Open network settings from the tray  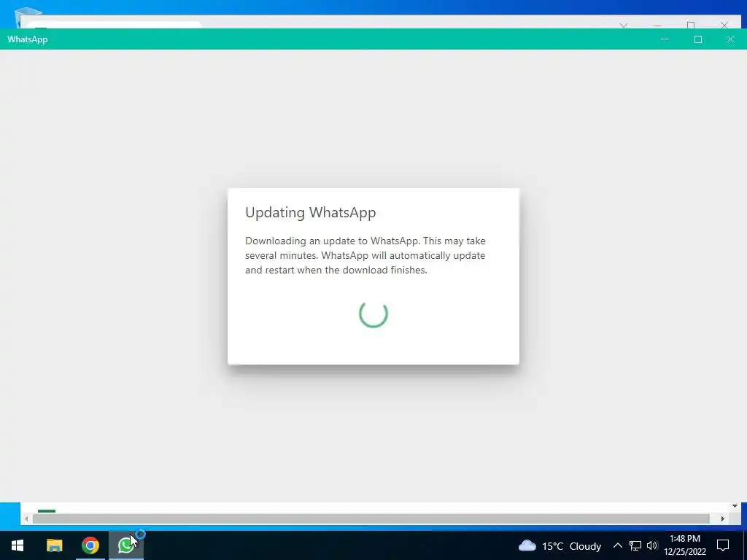[635, 545]
